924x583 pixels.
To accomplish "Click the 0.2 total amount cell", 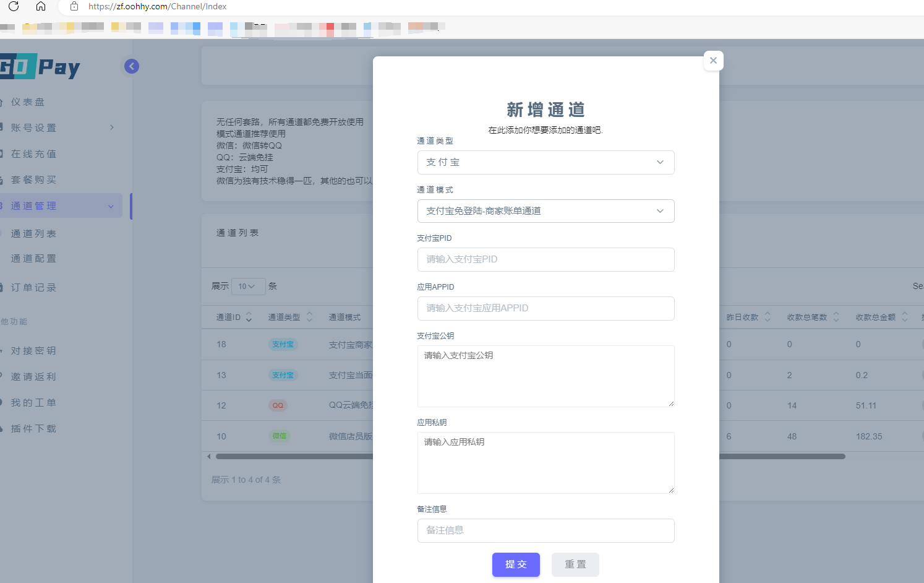I will (x=862, y=375).
